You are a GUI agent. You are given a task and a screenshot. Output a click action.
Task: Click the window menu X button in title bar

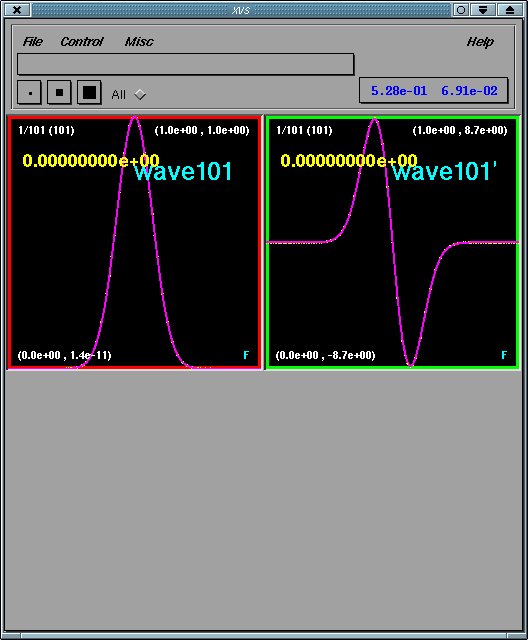(x=17, y=9)
